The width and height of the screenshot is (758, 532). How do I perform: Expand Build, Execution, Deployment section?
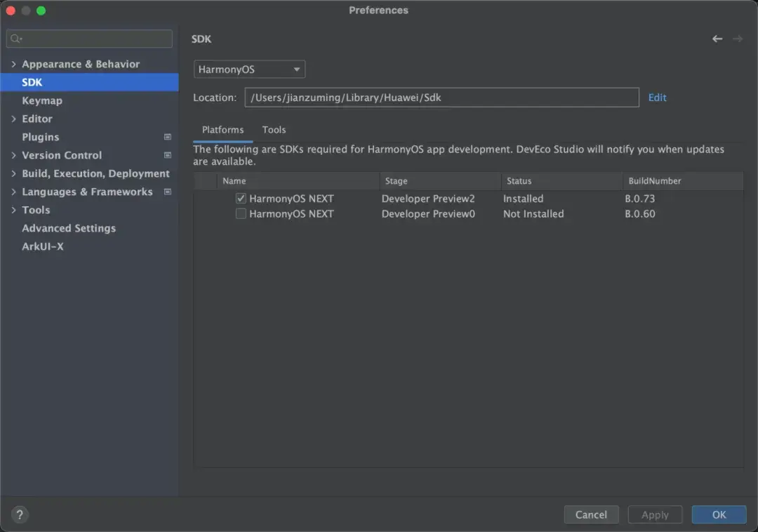tap(13, 173)
